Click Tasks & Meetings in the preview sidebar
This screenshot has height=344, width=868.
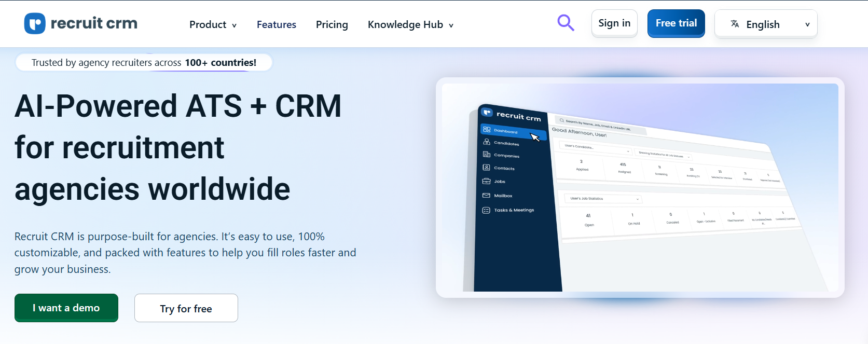508,210
